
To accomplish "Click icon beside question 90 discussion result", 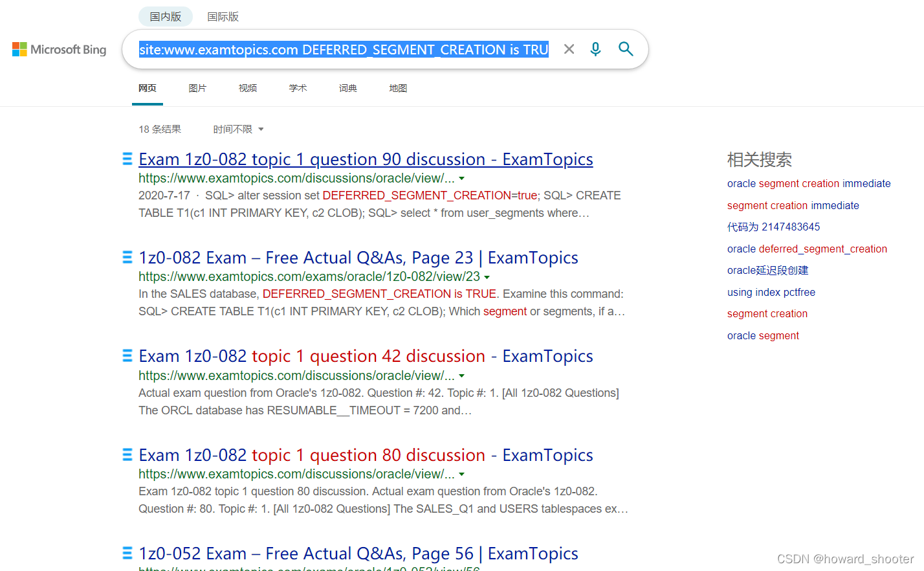I will pyautogui.click(x=127, y=159).
